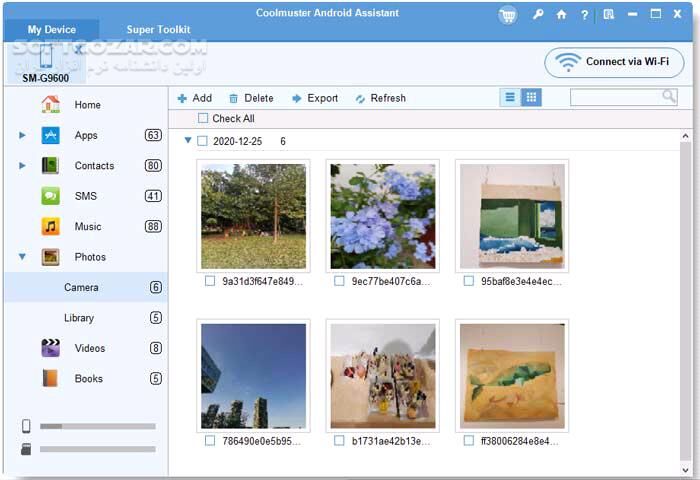Image resolution: width=700 pixels, height=480 pixels.
Task: Click the key registration icon
Action: [538, 15]
